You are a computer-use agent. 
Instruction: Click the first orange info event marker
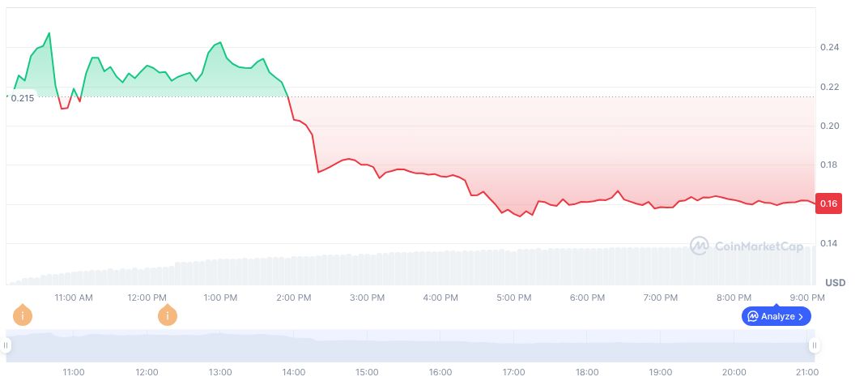coord(23,315)
